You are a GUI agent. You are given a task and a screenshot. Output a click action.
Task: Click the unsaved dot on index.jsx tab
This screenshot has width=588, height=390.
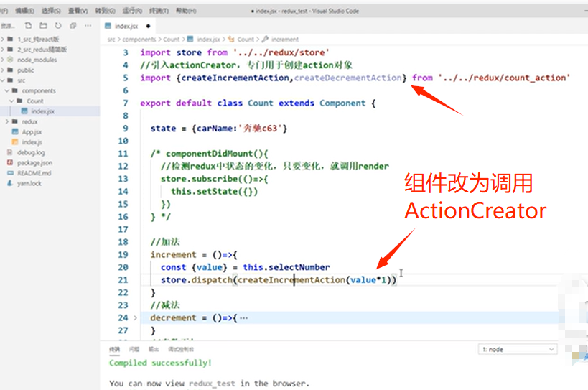(x=148, y=26)
